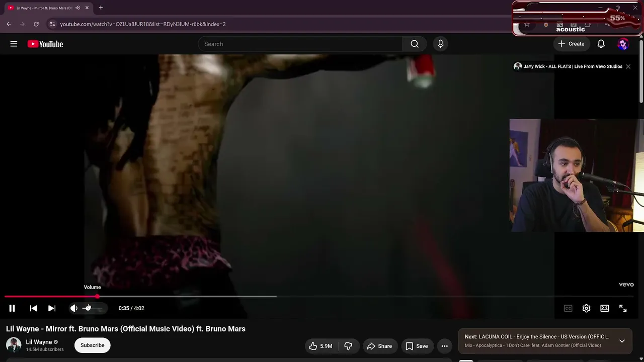Open the Lil Wayne channel name link
Viewport: 644px width, 362px height.
pyautogui.click(x=39, y=342)
